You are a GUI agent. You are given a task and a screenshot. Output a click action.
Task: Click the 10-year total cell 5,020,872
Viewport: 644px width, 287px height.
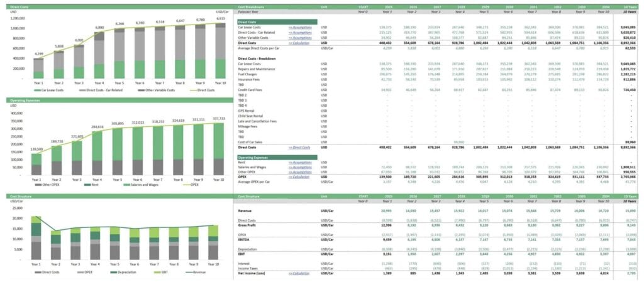click(x=628, y=33)
